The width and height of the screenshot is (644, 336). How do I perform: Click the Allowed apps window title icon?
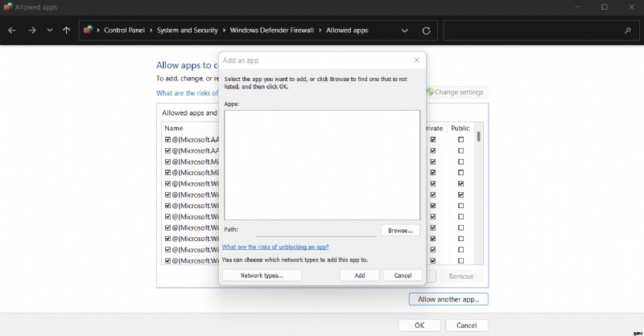7,7
